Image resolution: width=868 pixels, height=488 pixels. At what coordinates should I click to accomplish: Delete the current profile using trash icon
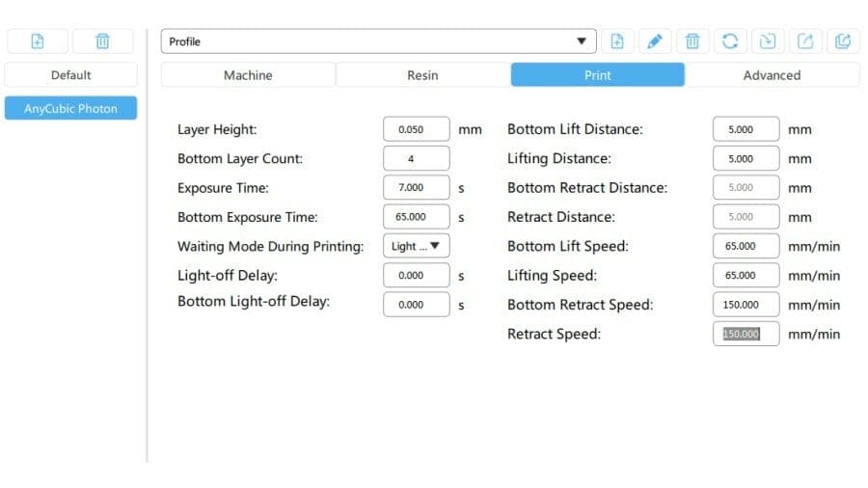(x=692, y=41)
